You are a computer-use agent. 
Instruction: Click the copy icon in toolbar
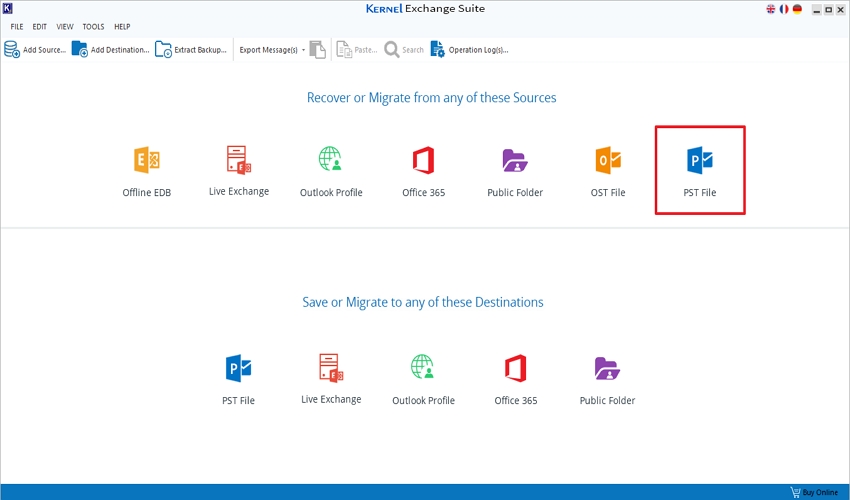[x=318, y=49]
